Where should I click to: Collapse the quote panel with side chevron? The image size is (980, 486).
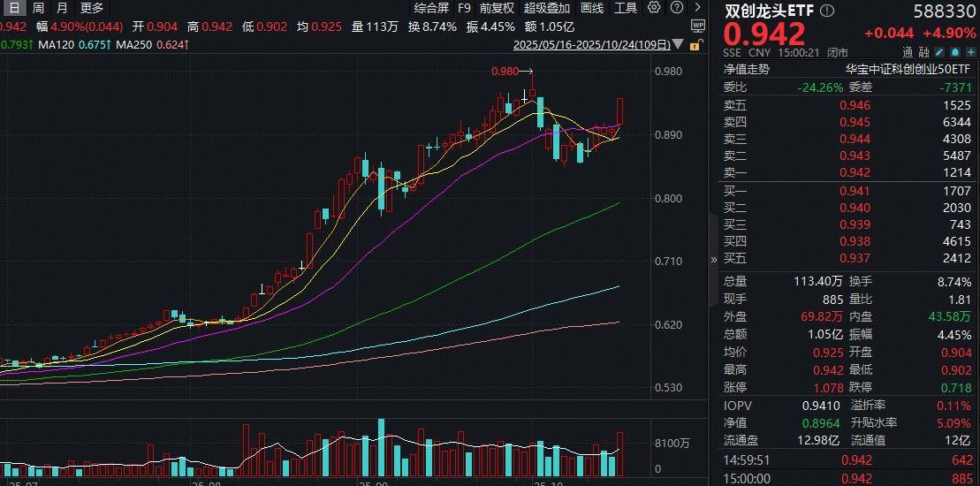[x=714, y=260]
